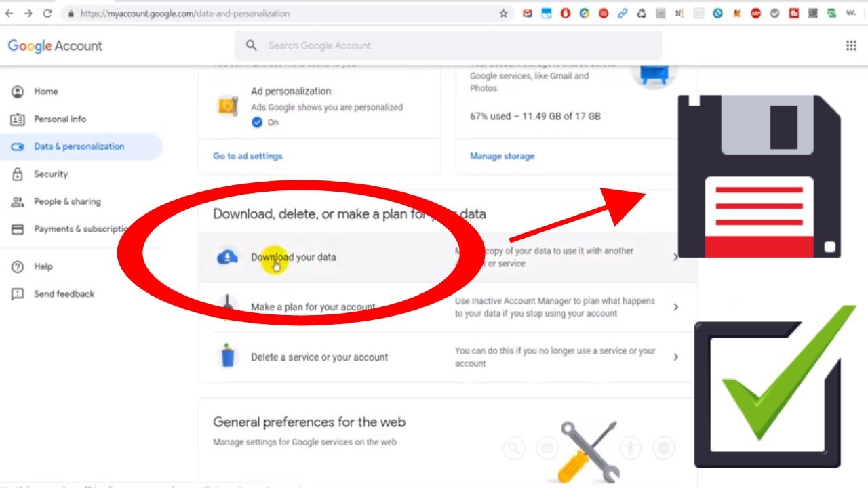868x488 pixels.
Task: Open the Google apps grid launcher
Action: (x=851, y=45)
